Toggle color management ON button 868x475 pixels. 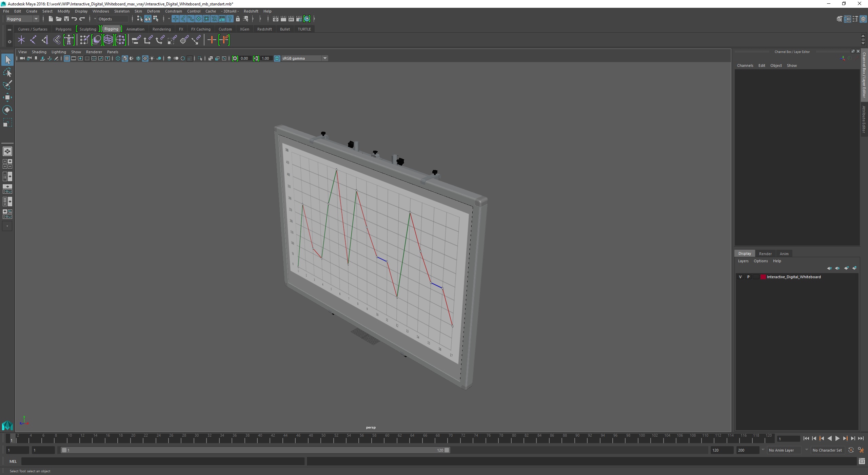[277, 58]
